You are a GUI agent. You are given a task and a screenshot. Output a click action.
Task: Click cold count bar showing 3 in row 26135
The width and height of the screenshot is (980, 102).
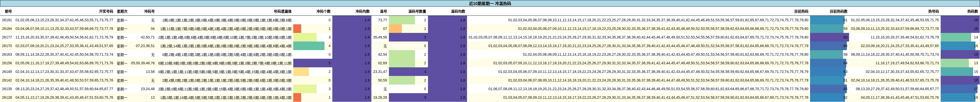click(305, 89)
